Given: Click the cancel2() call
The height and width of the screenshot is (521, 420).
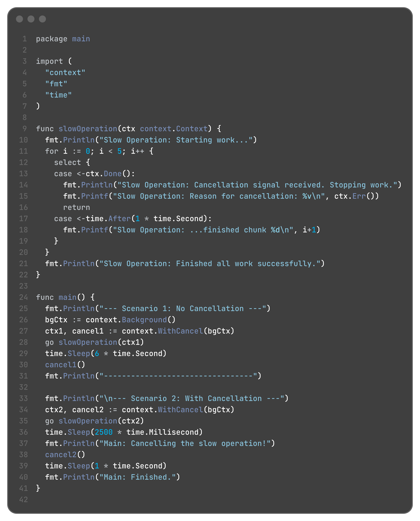Looking at the screenshot, I should (65, 454).
